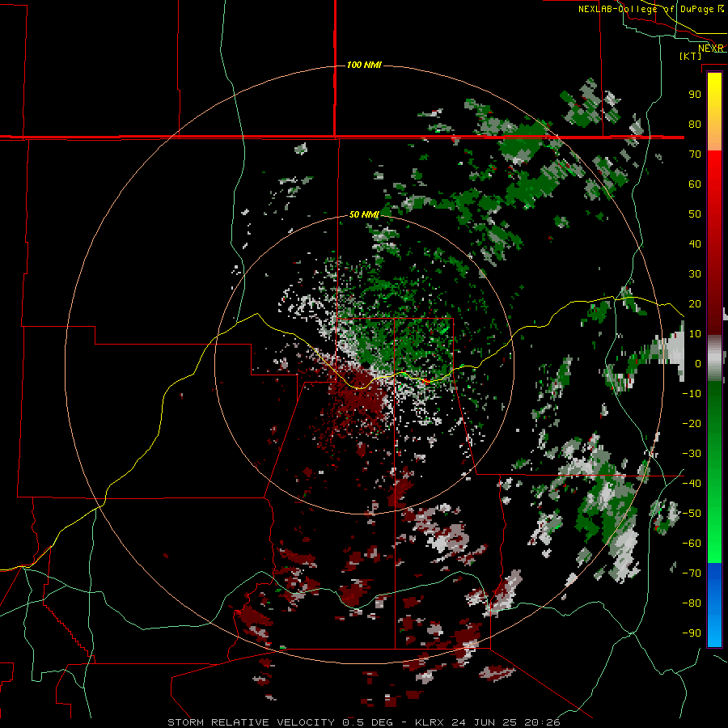Screen dimensions: 728x728
Task: Click the STORM RELATIVE VELOCITY caption text
Action: click(253, 722)
